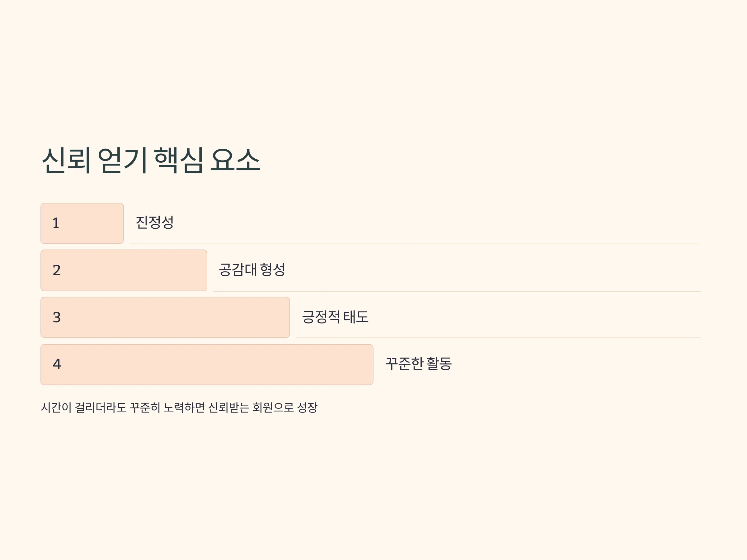Select the step 2 numbered box

click(x=124, y=270)
